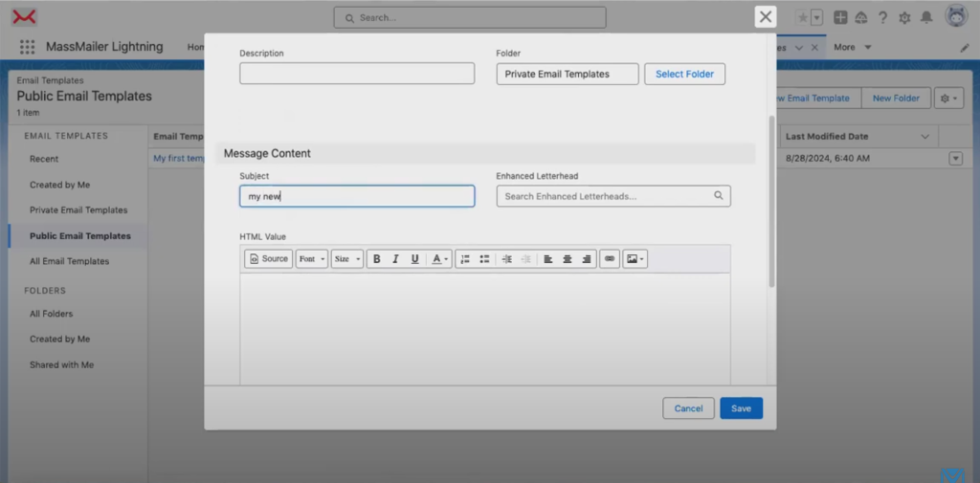
Task: Select Created by Me under Email Templates
Action: [60, 185]
